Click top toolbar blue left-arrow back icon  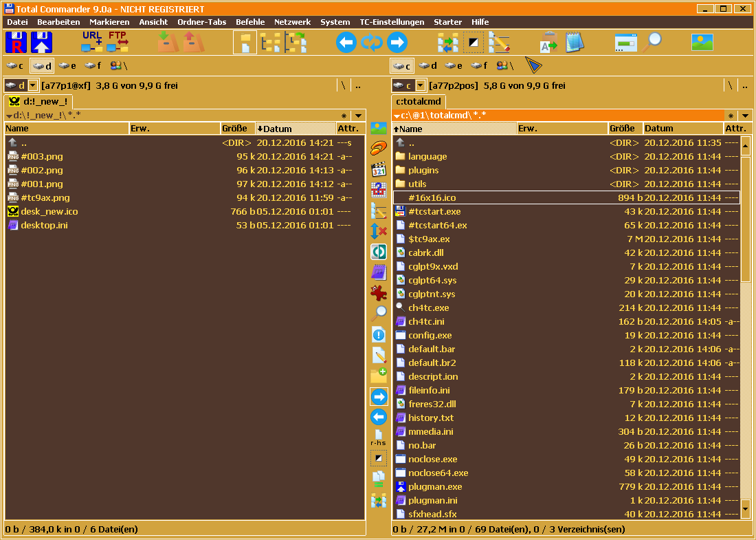[x=346, y=43]
